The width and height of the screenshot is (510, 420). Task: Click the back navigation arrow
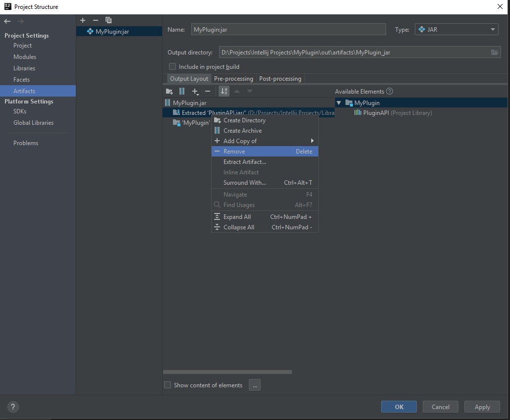pyautogui.click(x=7, y=21)
